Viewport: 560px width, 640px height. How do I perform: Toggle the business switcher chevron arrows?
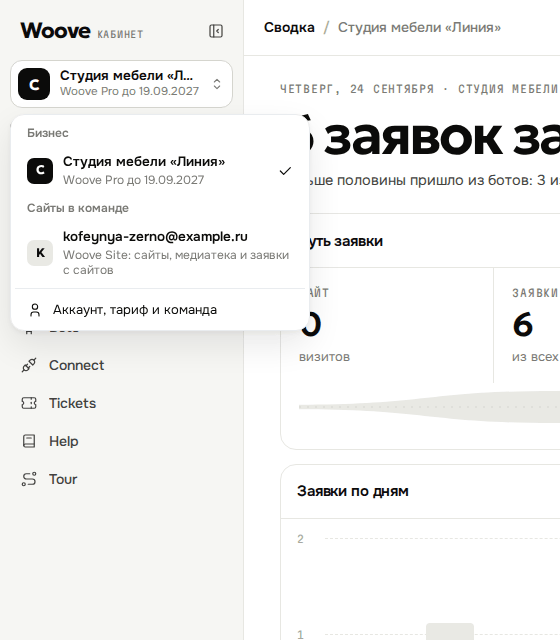pos(217,84)
